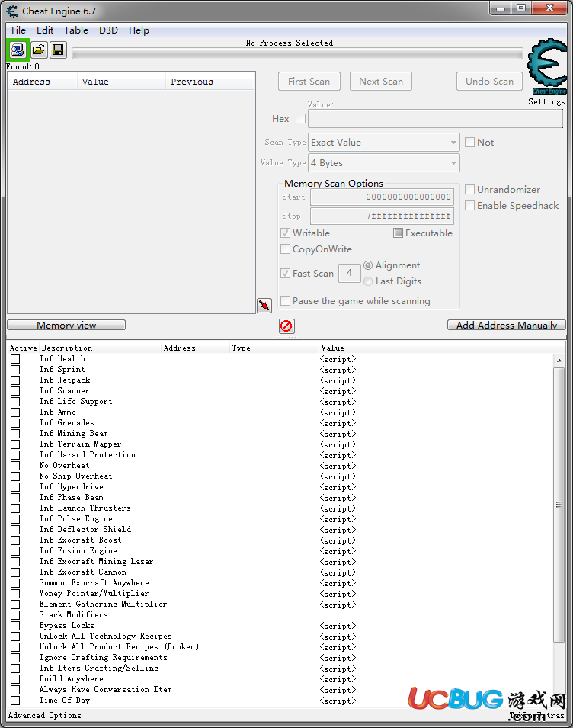
Task: Copy selected addresses with red arrow icon
Action: (264, 306)
